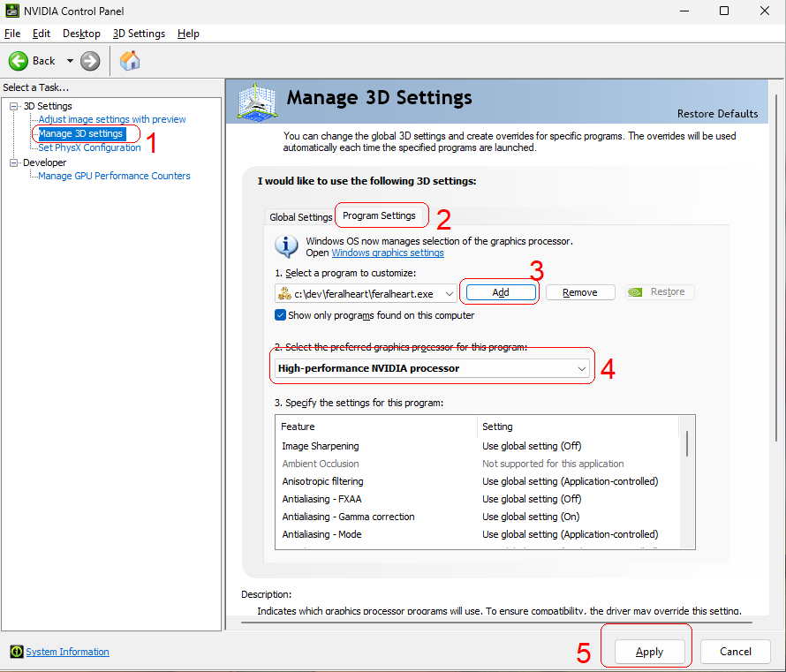Open the File menu
This screenshot has width=786, height=672.
pos(12,34)
